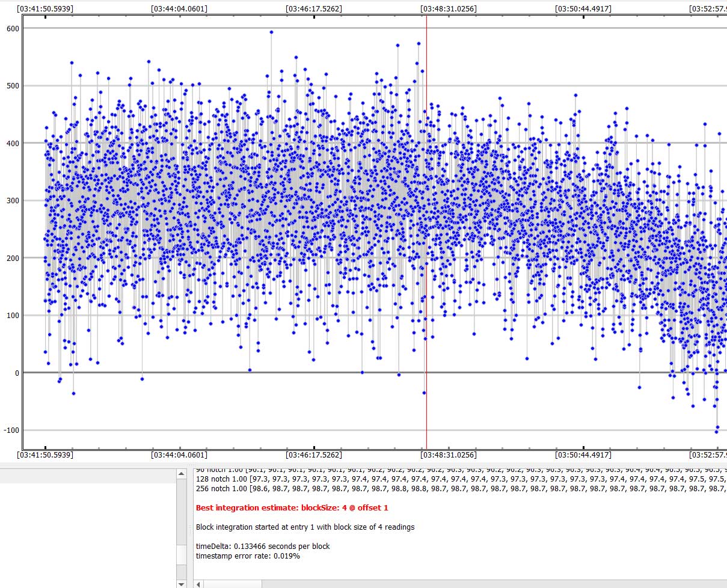Click the top axis timestamp [03:44:04.0601]
Viewport: 727px width, 588px height.
coord(180,9)
